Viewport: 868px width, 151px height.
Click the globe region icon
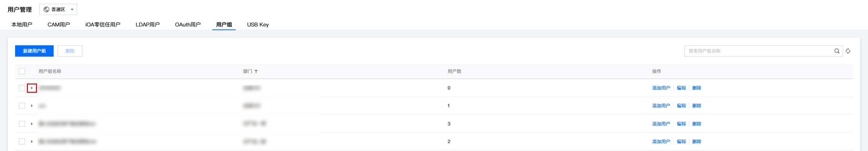(x=46, y=9)
